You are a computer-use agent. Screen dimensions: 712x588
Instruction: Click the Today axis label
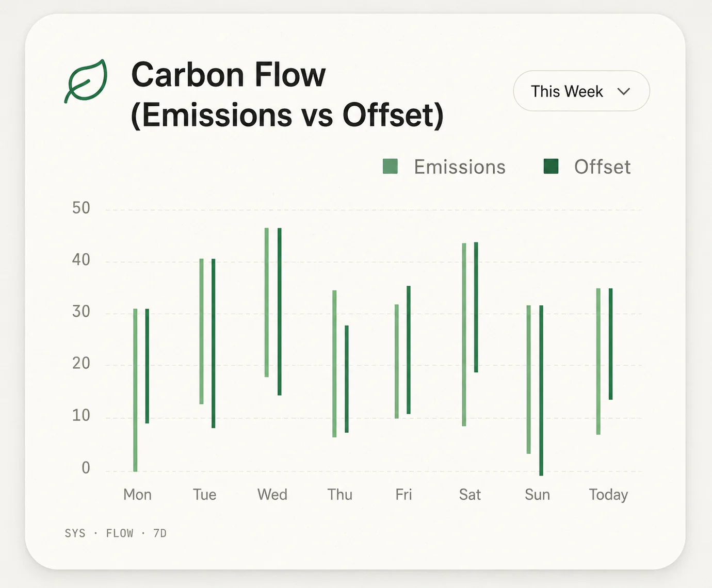pos(608,495)
